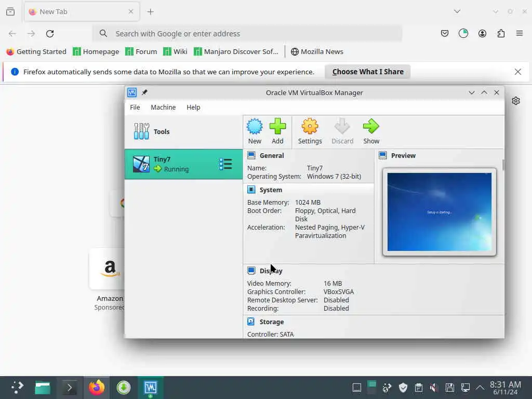The image size is (532, 399).
Task: Close the New Tab tab
Action: point(131,11)
